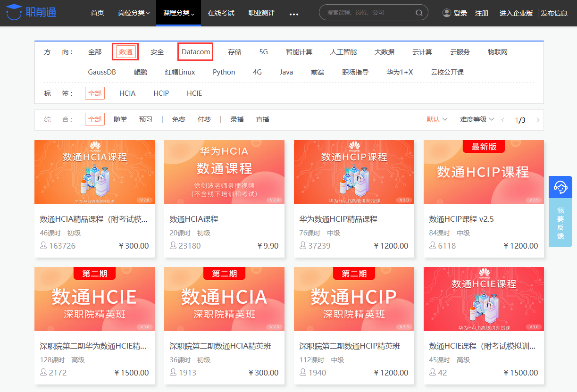Open the 数通HCIE 深职院精英班 course thumbnail
The image size is (577, 392).
click(x=94, y=299)
